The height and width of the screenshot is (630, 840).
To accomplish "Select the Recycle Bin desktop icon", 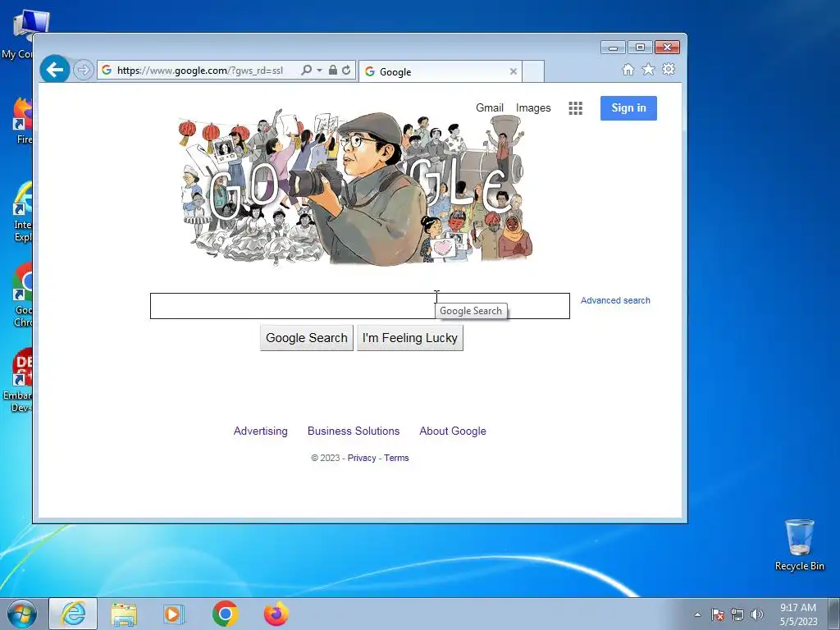I will [x=799, y=546].
